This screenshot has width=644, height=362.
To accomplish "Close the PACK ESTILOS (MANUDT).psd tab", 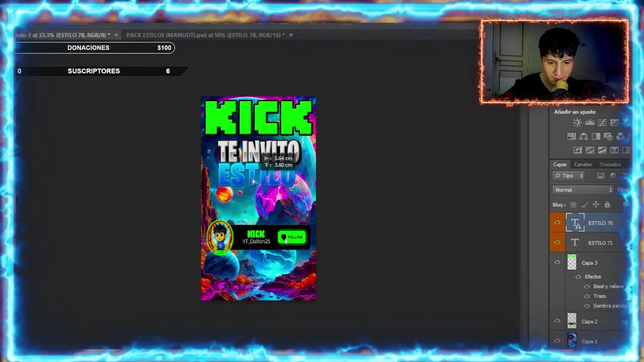I will point(290,35).
